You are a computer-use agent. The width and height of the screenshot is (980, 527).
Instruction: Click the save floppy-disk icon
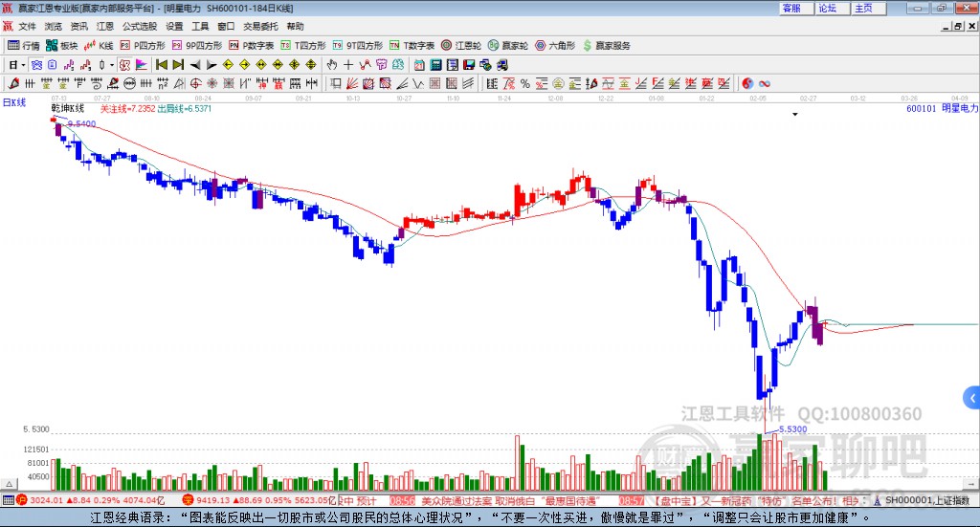469,65
